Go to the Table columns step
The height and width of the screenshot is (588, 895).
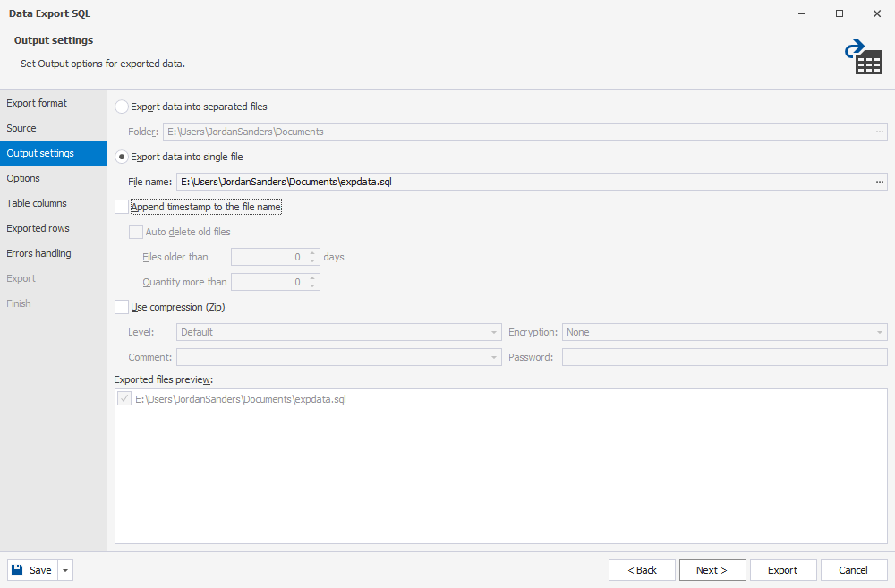click(x=37, y=203)
